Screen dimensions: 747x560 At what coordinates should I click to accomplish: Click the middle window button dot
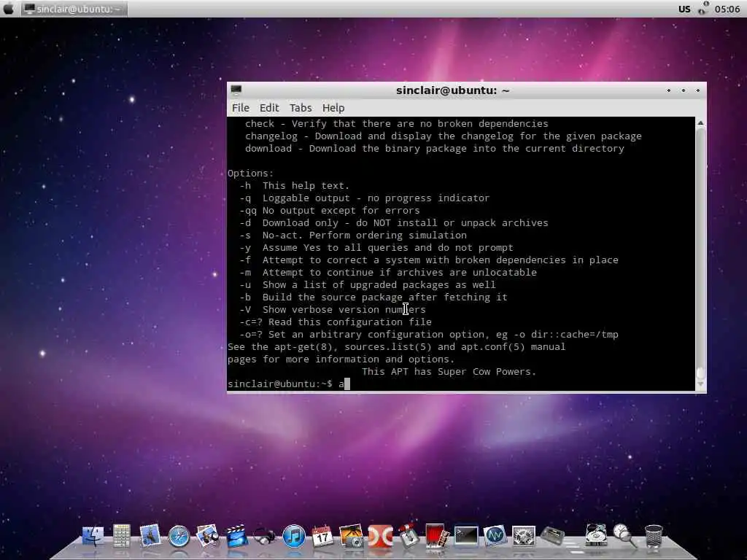[683, 90]
